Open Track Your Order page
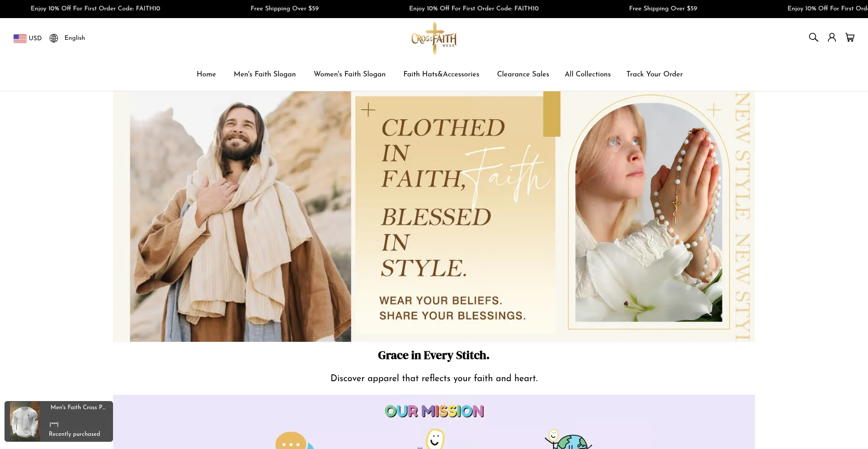Image resolution: width=868 pixels, height=449 pixels. pos(655,74)
